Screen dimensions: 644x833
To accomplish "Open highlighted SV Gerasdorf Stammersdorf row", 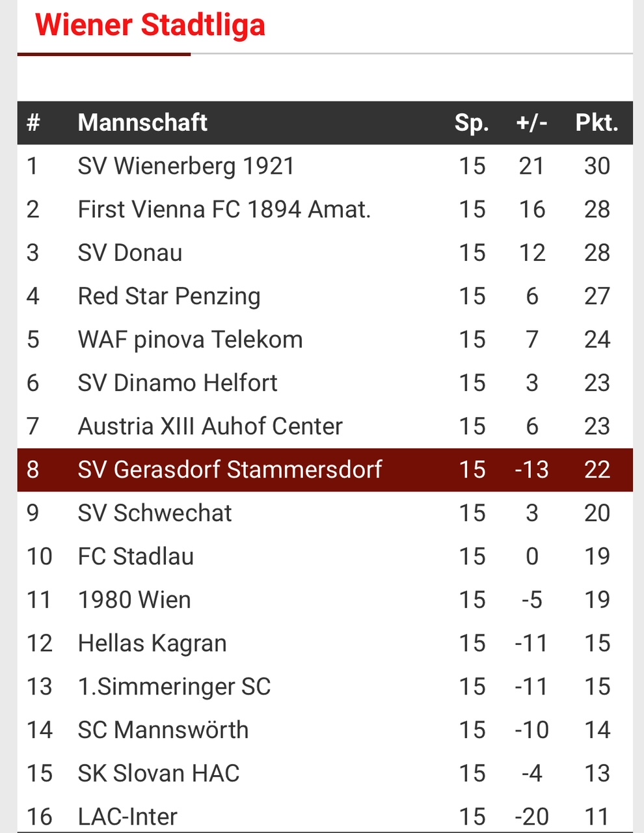I will (325, 470).
